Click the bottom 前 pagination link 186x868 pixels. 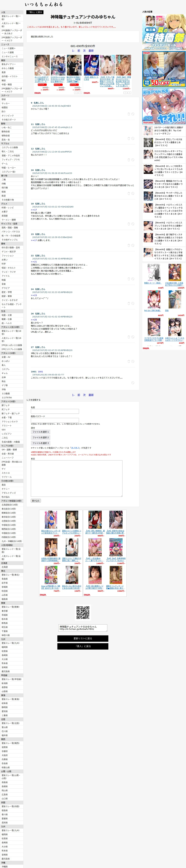click(x=79, y=395)
